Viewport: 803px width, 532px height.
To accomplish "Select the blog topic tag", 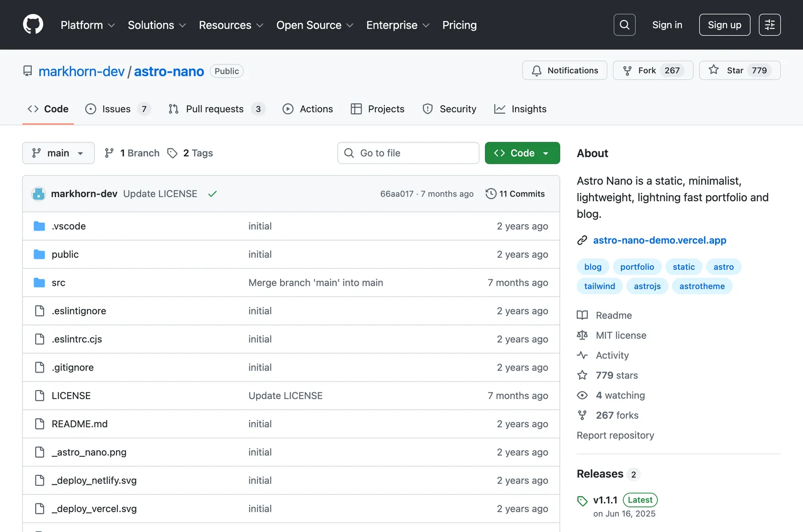I will coord(593,267).
